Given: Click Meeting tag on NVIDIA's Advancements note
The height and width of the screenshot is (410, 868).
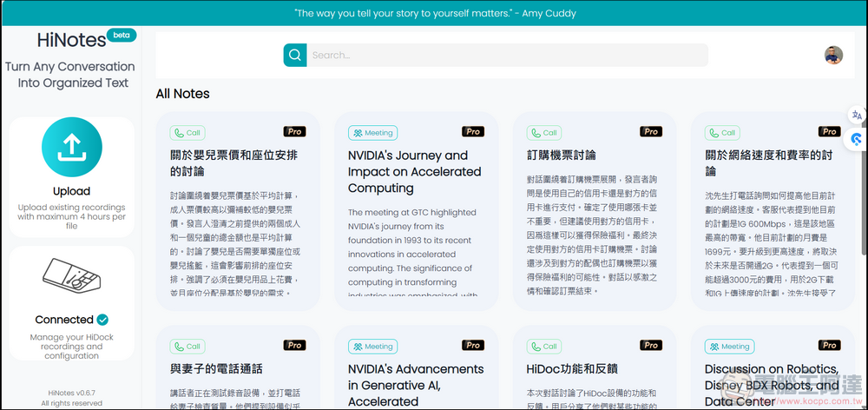Looking at the screenshot, I should [372, 347].
